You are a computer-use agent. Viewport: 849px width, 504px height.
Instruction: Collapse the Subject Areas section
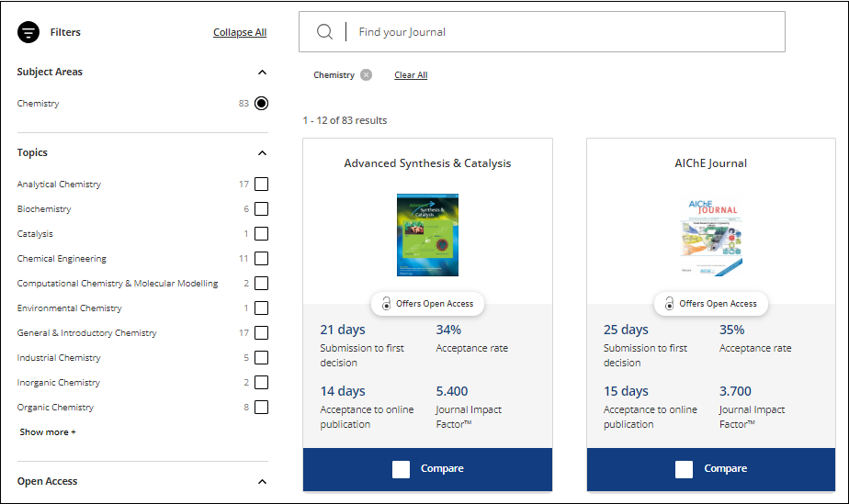point(262,73)
